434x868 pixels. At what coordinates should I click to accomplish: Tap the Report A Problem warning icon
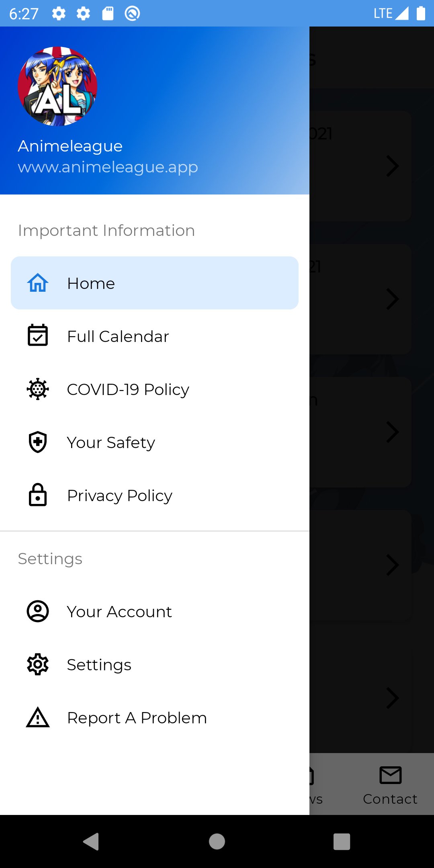pos(38,717)
